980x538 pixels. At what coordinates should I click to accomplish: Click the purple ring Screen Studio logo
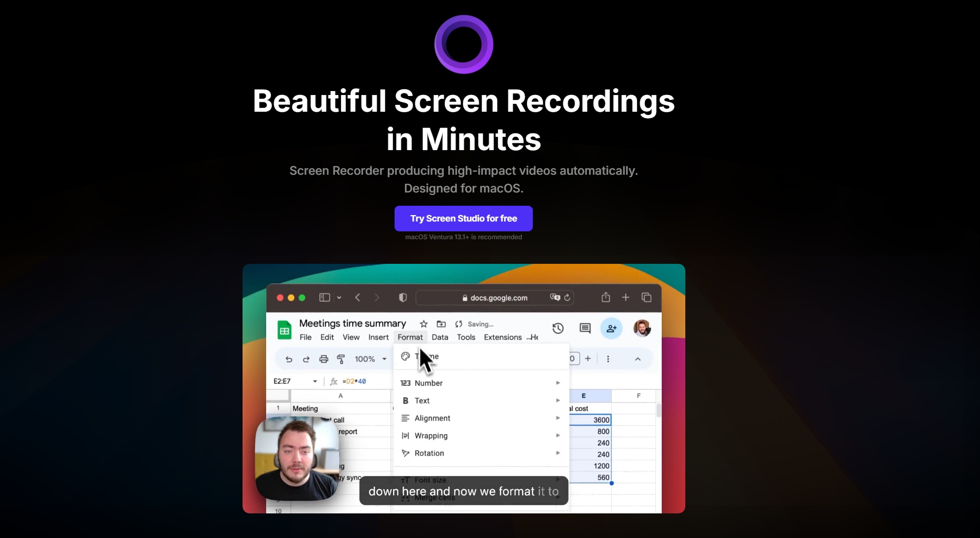click(x=463, y=44)
